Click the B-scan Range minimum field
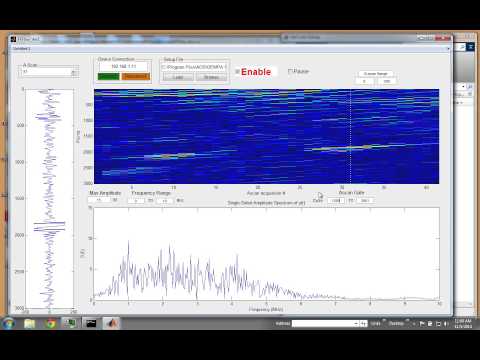 (x=364, y=81)
